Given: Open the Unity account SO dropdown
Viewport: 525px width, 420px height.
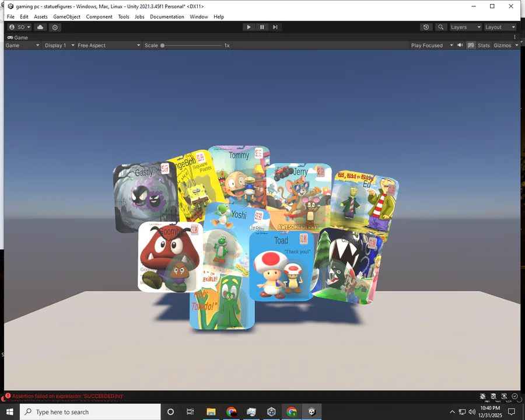Looking at the screenshot, I should [20, 27].
